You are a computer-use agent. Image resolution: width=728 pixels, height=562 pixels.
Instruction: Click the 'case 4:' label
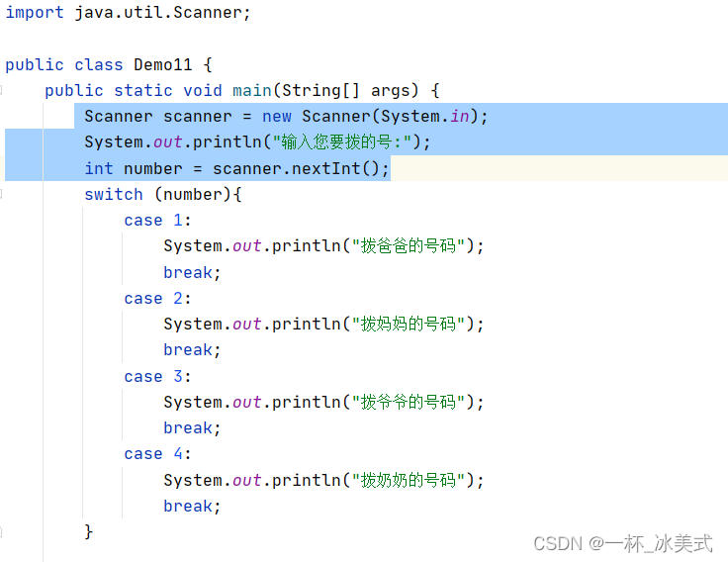(x=157, y=454)
